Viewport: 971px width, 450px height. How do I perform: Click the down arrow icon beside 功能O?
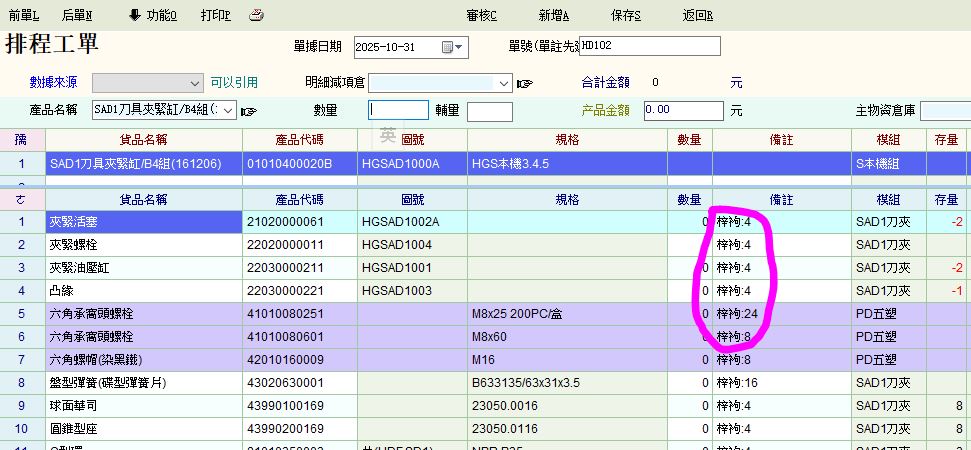(x=135, y=15)
